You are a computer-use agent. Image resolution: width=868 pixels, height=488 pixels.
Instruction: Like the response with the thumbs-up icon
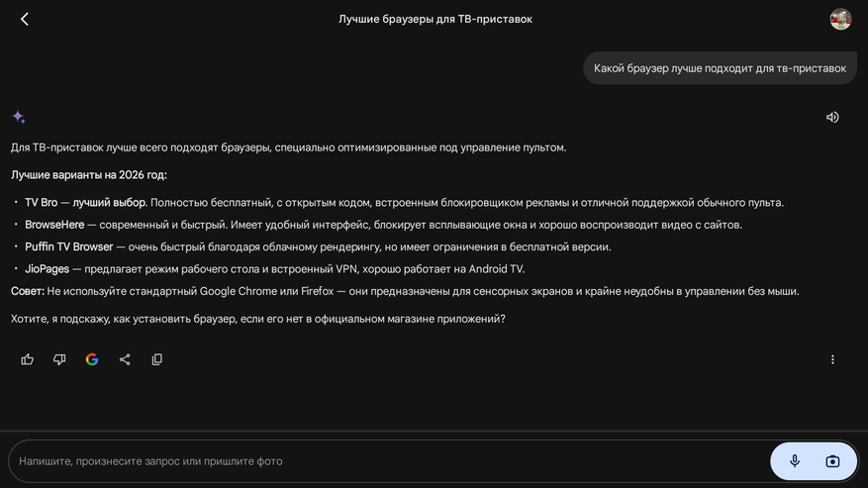click(x=28, y=359)
